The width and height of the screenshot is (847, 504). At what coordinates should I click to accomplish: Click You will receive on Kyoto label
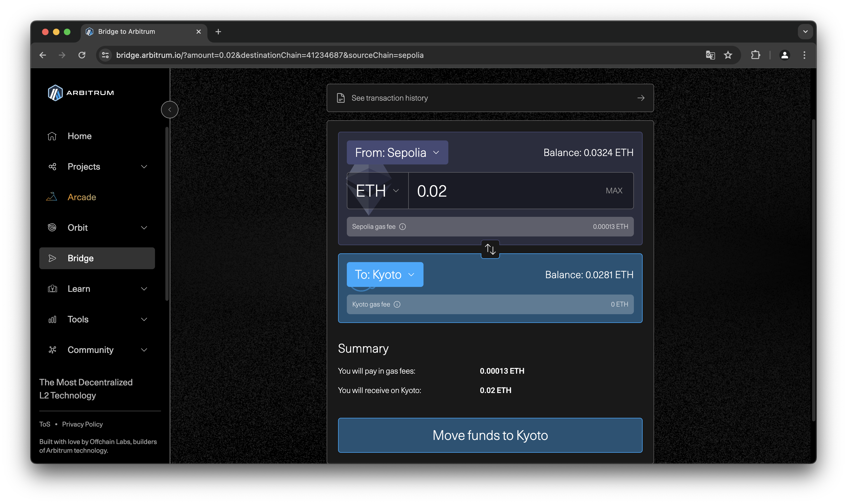click(380, 390)
